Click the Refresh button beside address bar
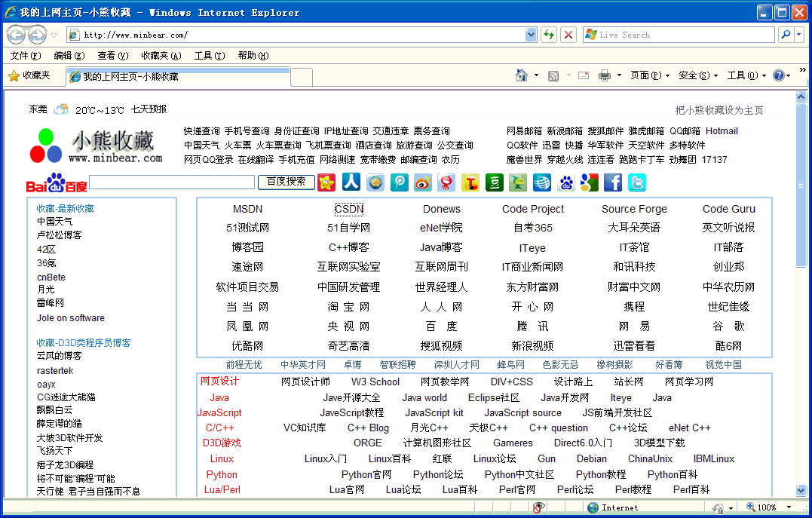The width and height of the screenshot is (812, 518). coord(548,35)
